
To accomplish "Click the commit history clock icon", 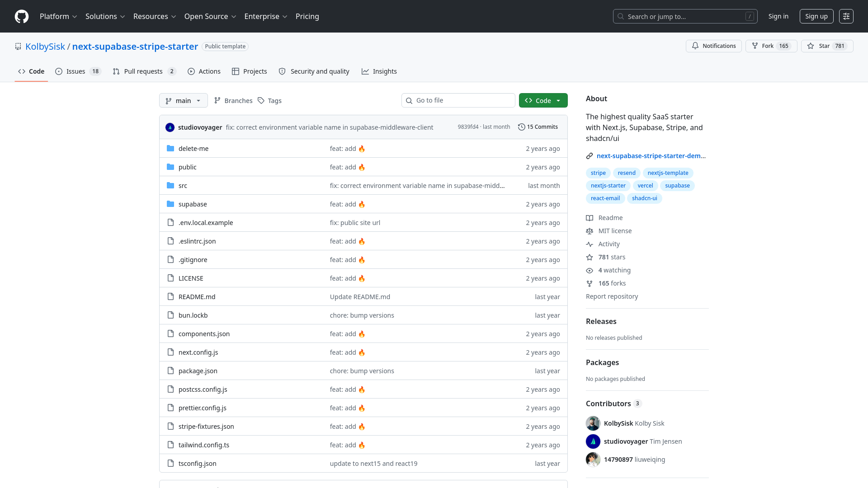I will (521, 127).
